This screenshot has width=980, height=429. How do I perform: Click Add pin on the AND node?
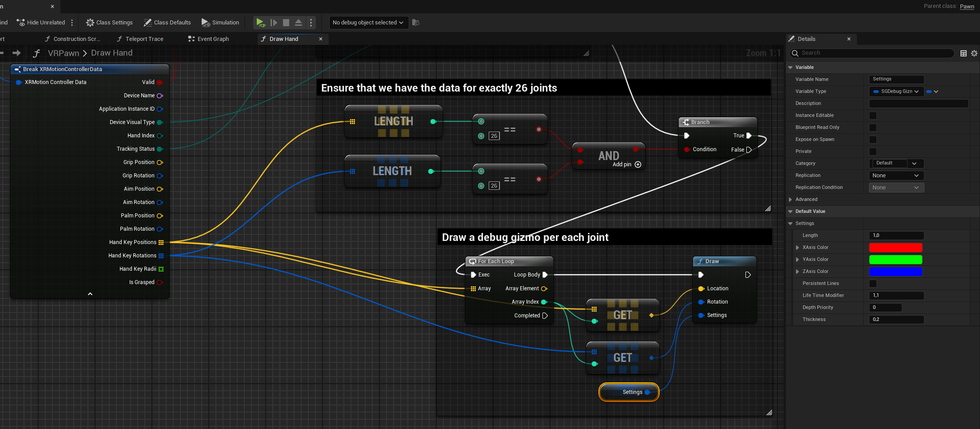[x=638, y=164]
